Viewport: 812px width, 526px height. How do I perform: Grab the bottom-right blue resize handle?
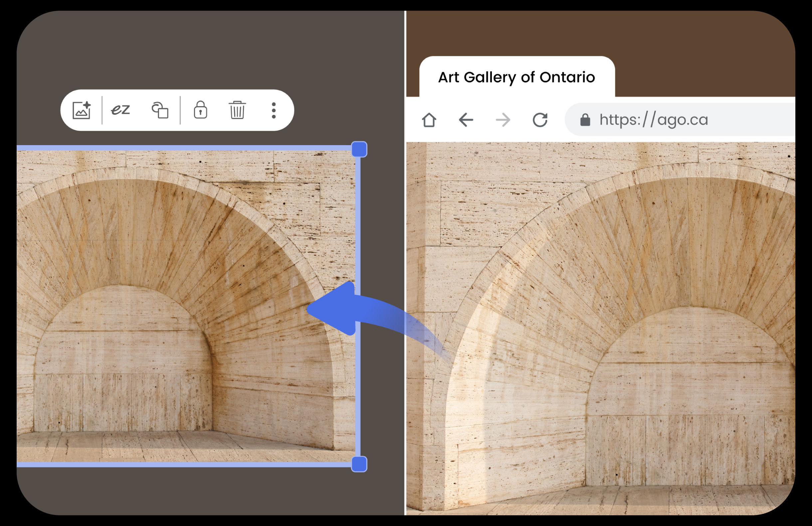pyautogui.click(x=359, y=464)
